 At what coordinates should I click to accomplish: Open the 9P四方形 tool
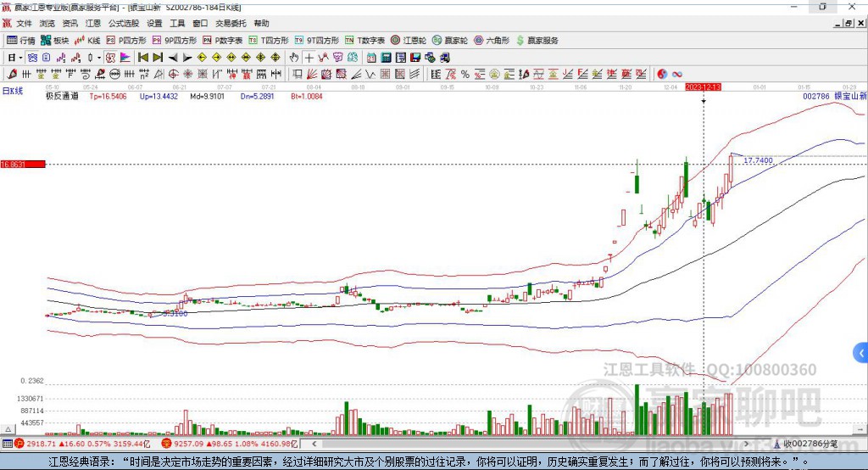(x=175, y=41)
